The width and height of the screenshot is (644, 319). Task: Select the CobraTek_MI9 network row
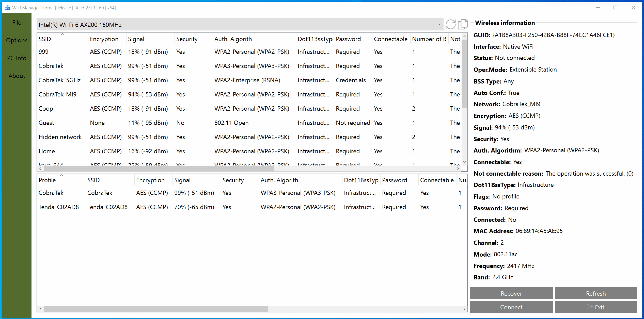tap(249, 94)
